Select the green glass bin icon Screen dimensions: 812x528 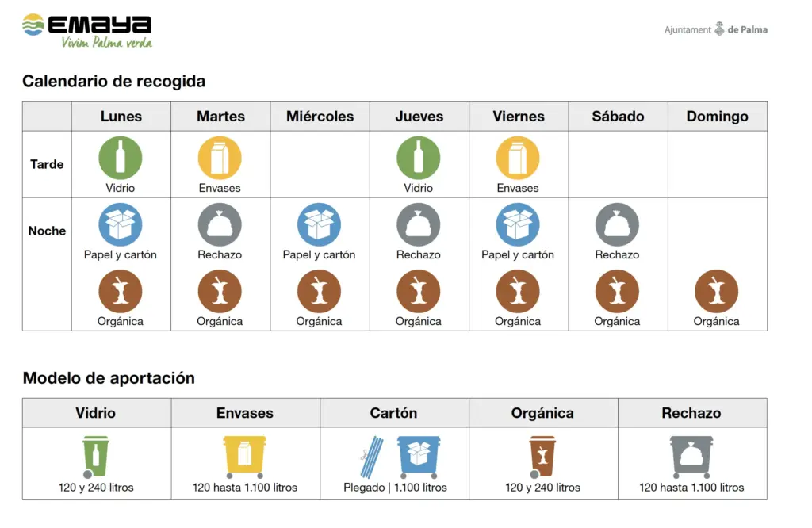(95, 456)
